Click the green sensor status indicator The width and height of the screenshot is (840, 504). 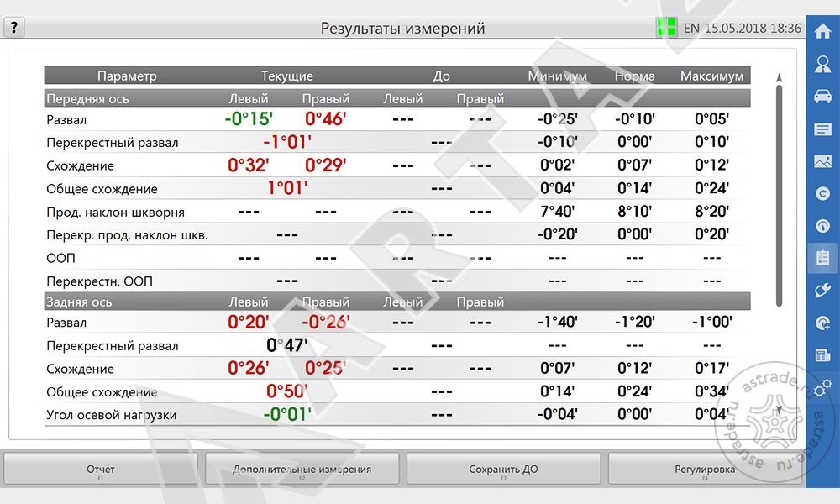point(666,27)
